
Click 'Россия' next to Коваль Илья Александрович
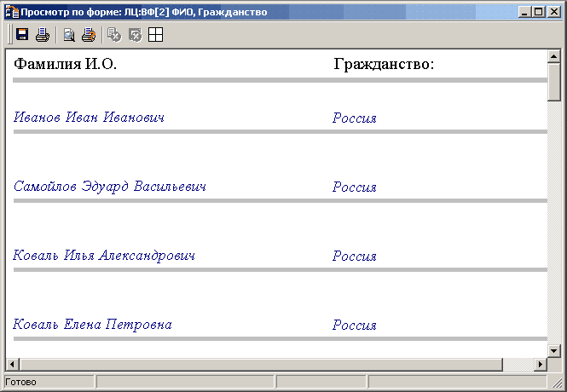point(355,256)
